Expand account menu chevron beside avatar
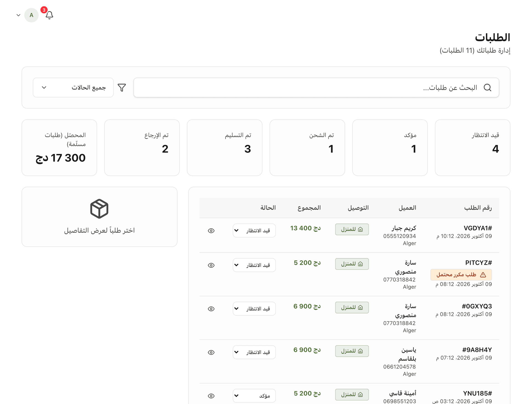Screen dimensions: 532x404 tap(19, 15)
